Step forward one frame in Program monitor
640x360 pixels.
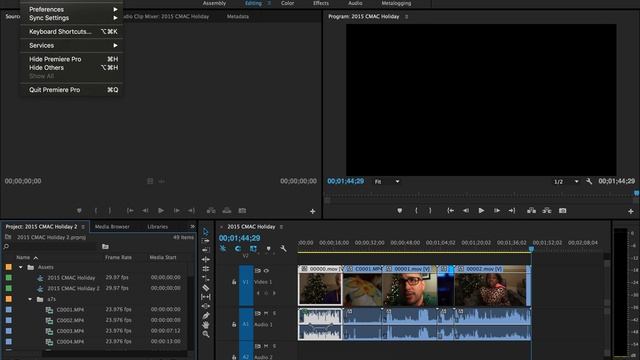(x=497, y=211)
